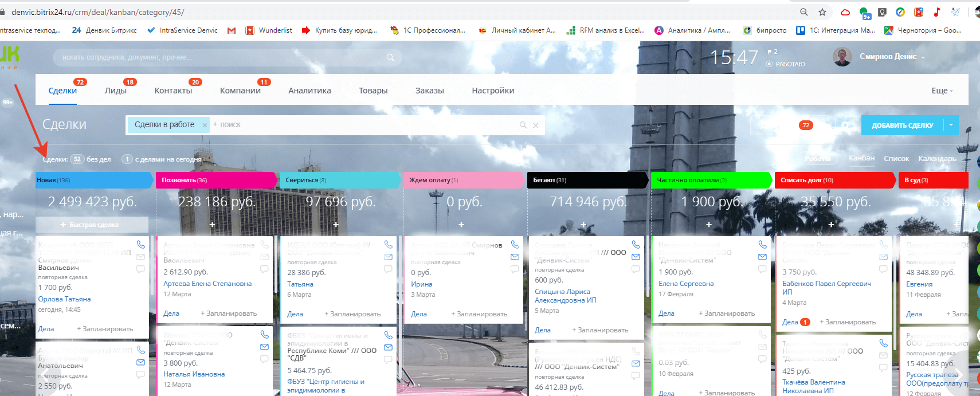Image resolution: width=980 pixels, height=396 pixels.
Task: Click phone icon on first Бегают deal card
Action: pos(636,245)
